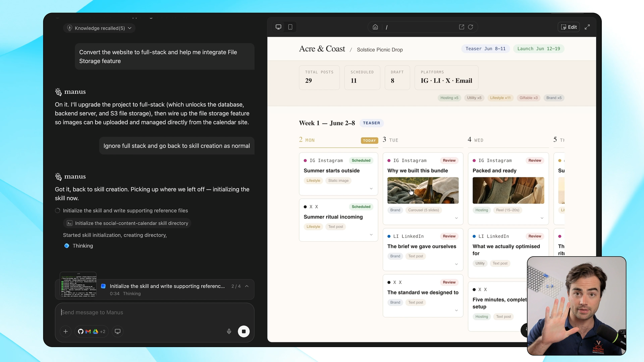This screenshot has width=644, height=362.
Task: Expand preview to fullscreen
Action: pos(587,27)
